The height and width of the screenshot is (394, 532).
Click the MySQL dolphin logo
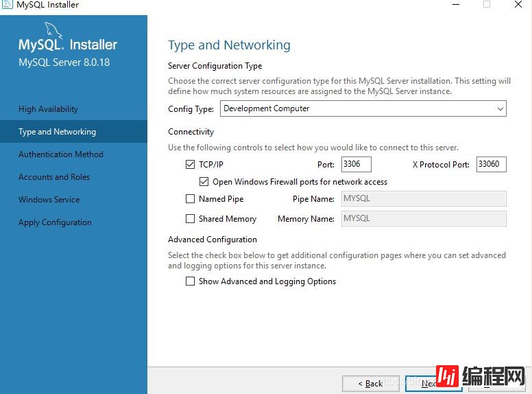point(53,30)
